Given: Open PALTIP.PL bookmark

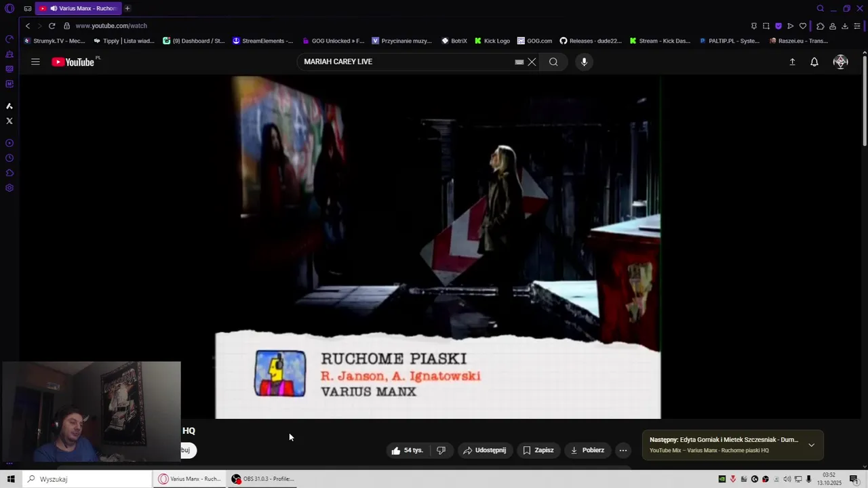Looking at the screenshot, I should pos(730,41).
